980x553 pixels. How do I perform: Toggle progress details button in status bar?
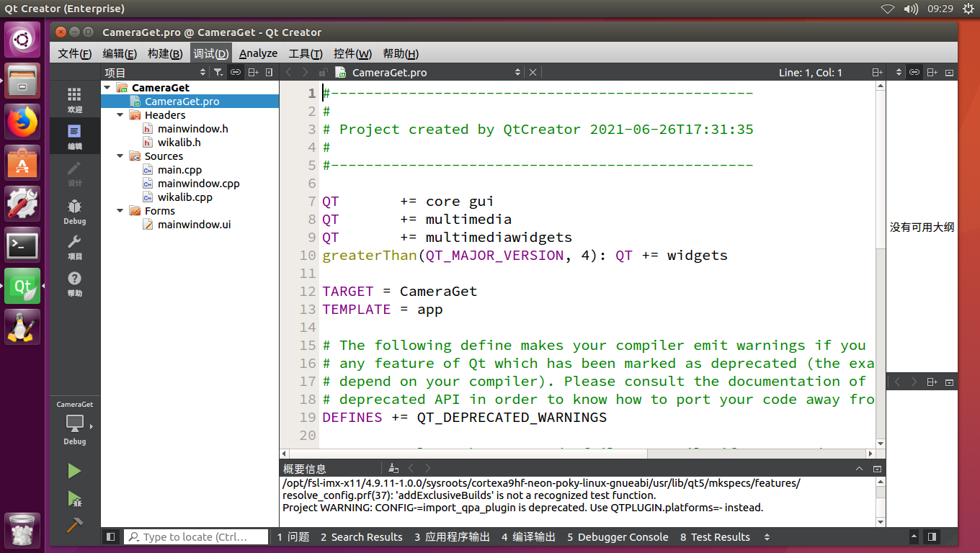pos(914,536)
